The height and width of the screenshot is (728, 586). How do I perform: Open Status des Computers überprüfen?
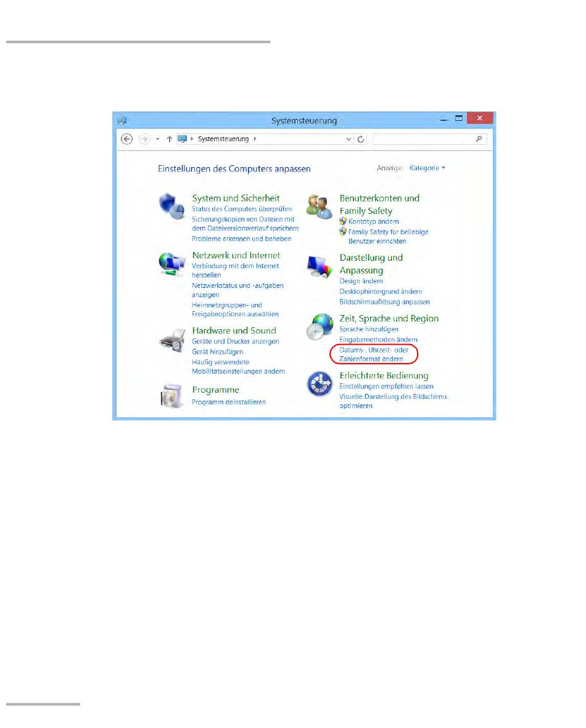point(242,209)
